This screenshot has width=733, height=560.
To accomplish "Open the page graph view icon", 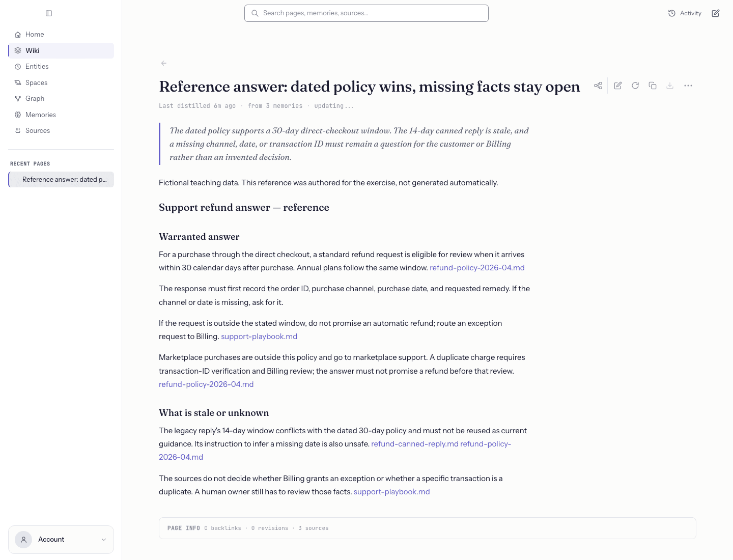I will coord(598,86).
